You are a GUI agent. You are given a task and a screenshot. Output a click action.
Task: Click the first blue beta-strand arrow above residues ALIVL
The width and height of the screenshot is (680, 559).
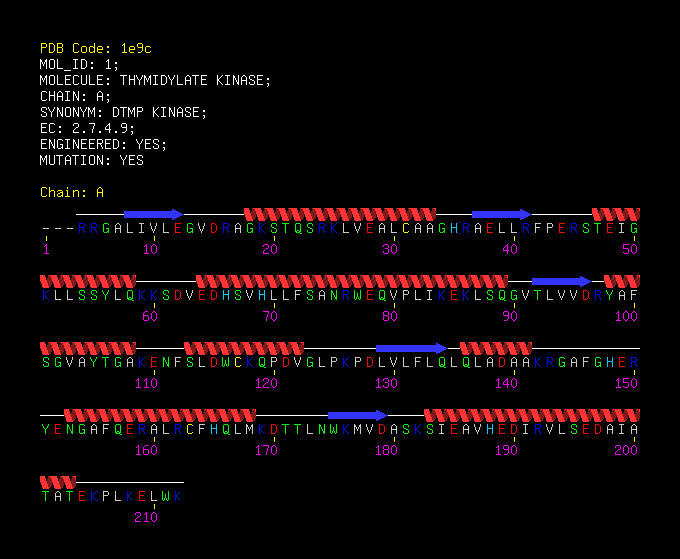point(154,214)
